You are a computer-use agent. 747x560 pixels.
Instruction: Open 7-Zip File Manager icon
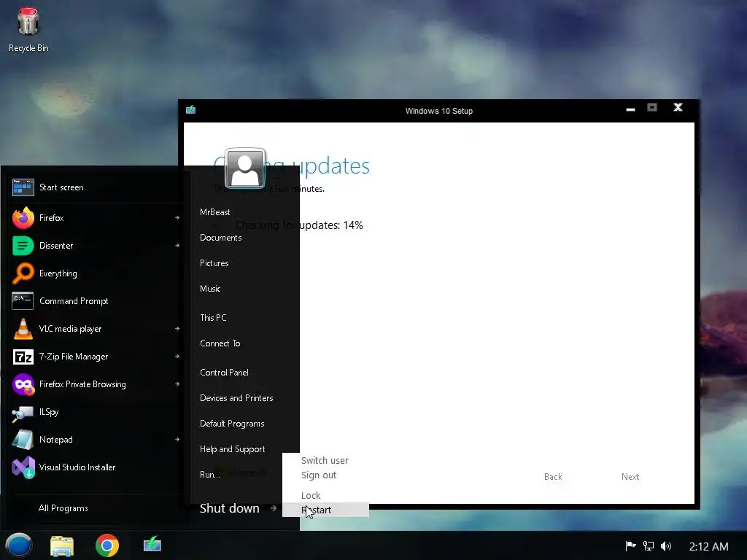click(23, 357)
